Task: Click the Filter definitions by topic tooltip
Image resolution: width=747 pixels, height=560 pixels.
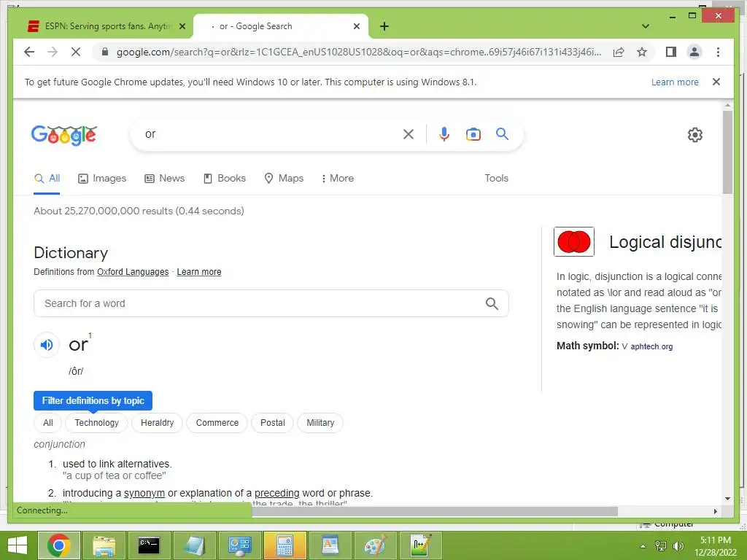Action: tap(93, 400)
